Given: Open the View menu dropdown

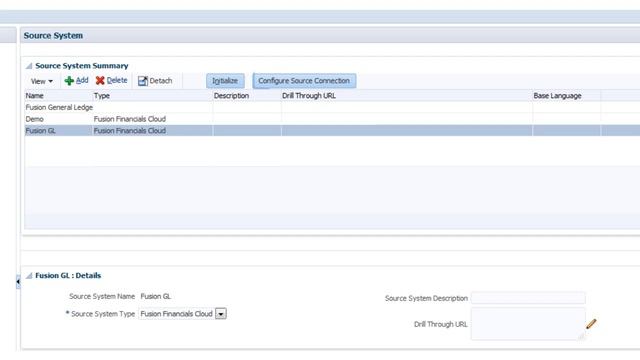Looking at the screenshot, I should click(42, 81).
